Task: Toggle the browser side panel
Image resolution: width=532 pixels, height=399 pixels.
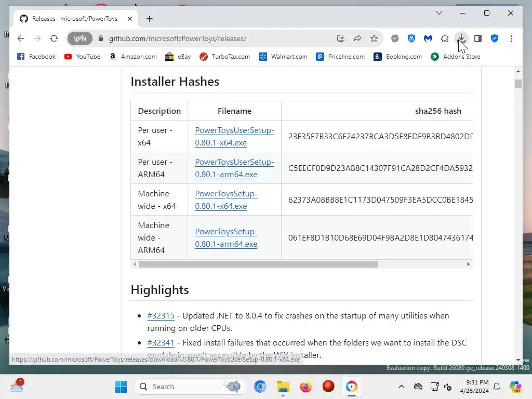Action: (x=478, y=38)
